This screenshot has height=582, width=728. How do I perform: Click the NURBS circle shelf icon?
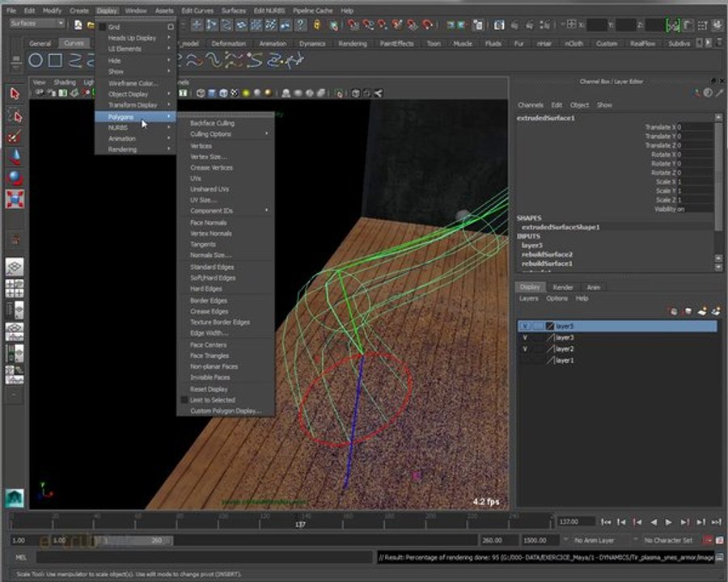tap(36, 60)
